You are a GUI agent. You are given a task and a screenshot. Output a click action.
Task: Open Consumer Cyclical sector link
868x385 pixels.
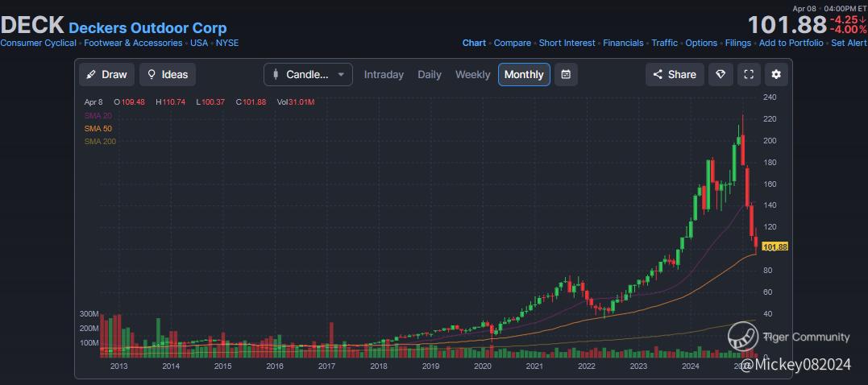38,43
